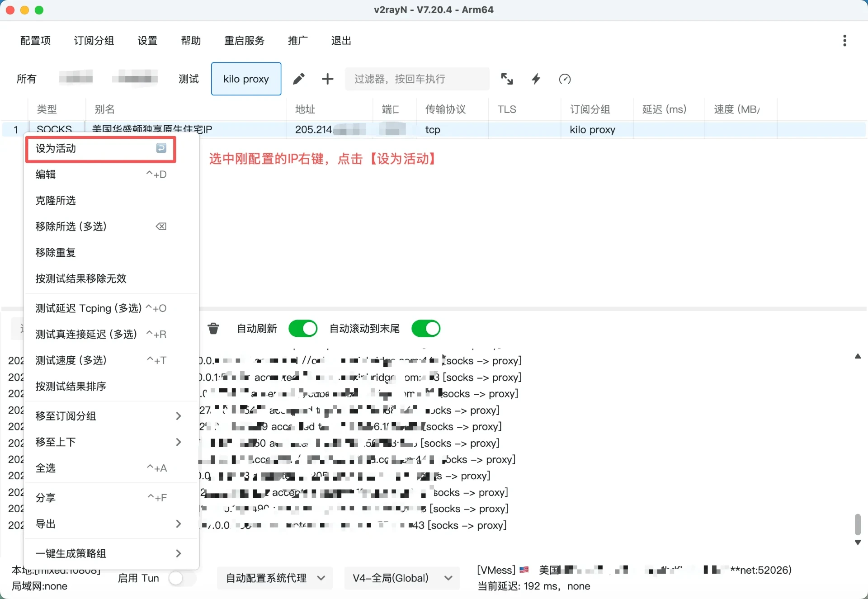Click the 205.214 address cell
This screenshot has width=868, height=599.
[330, 130]
